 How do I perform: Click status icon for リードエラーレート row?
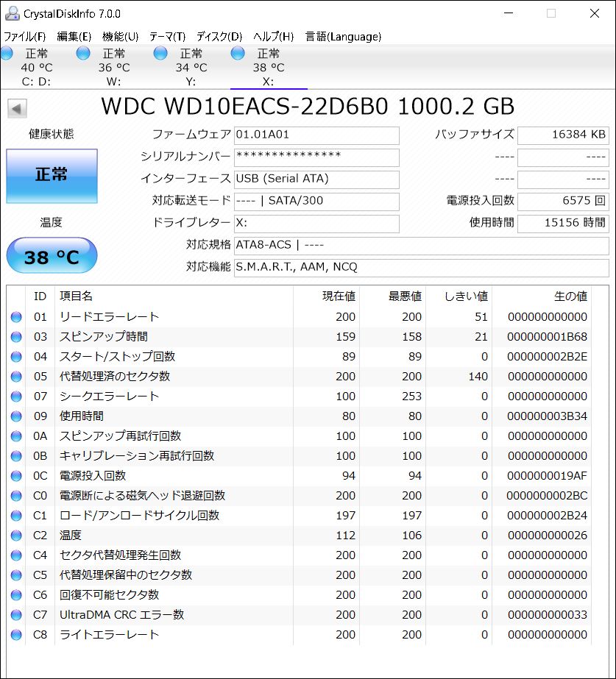click(16, 317)
